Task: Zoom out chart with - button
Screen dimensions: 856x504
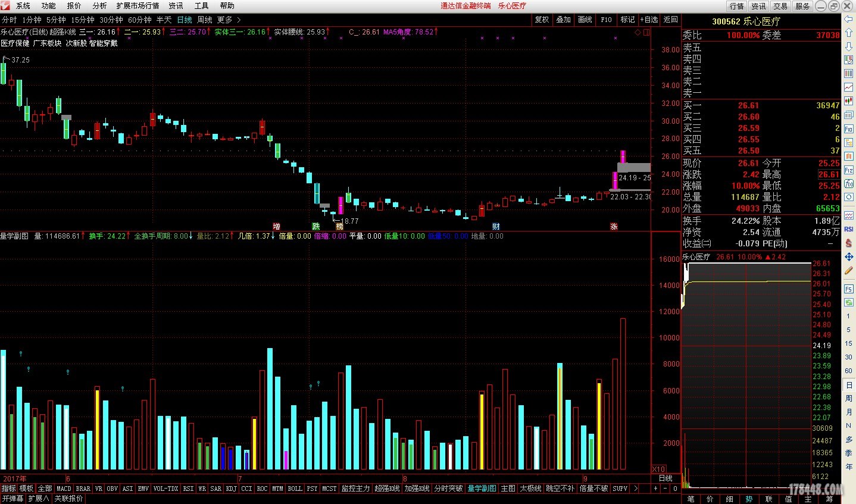Action: pyautogui.click(x=666, y=488)
